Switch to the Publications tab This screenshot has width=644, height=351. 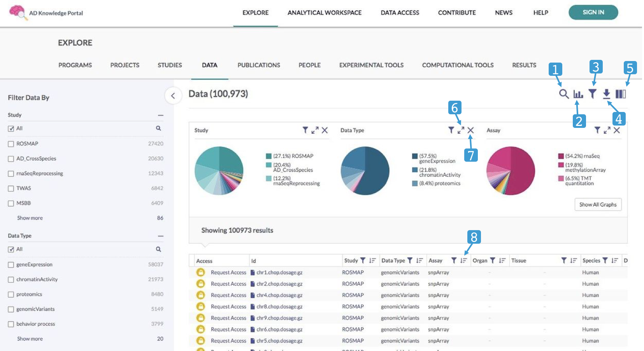pyautogui.click(x=259, y=65)
